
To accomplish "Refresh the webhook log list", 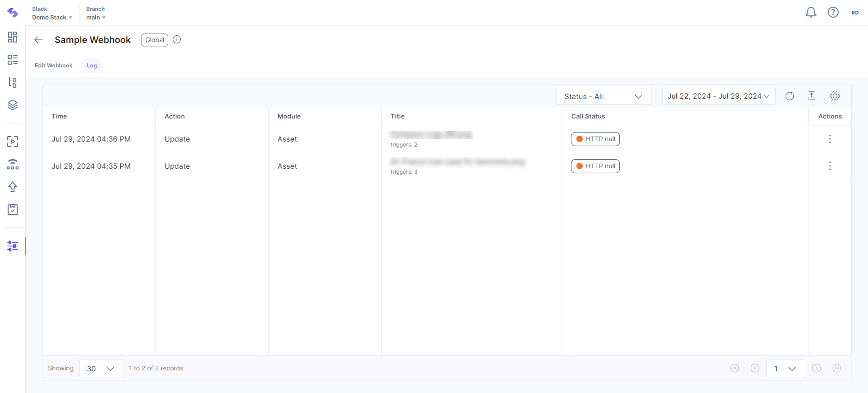I will [x=790, y=96].
